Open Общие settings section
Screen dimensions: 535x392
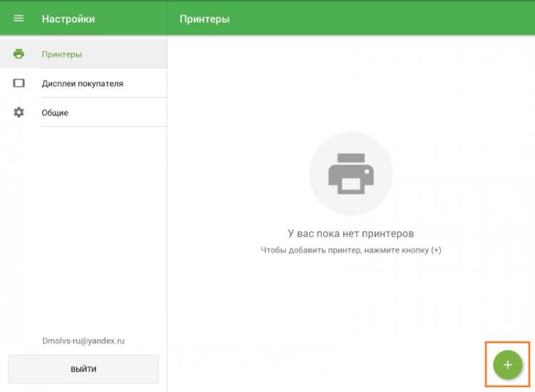pyautogui.click(x=83, y=112)
